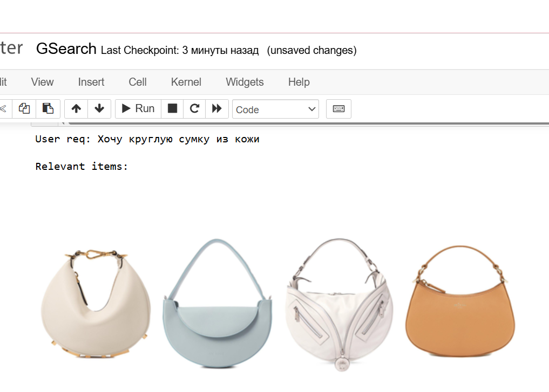This screenshot has width=549, height=392.
Task: Paste cells below with the paste icon
Action: pyautogui.click(x=48, y=108)
